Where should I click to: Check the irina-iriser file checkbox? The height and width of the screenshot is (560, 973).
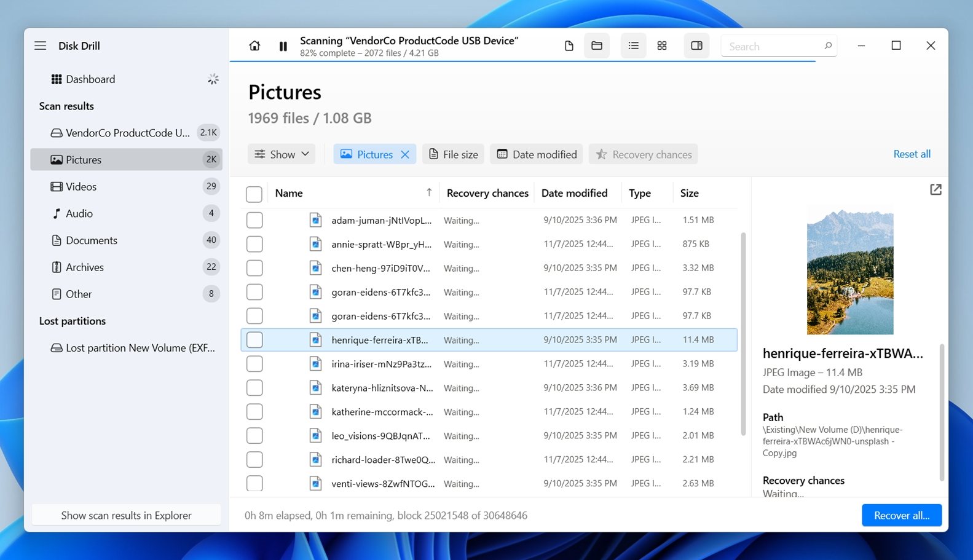[254, 364]
